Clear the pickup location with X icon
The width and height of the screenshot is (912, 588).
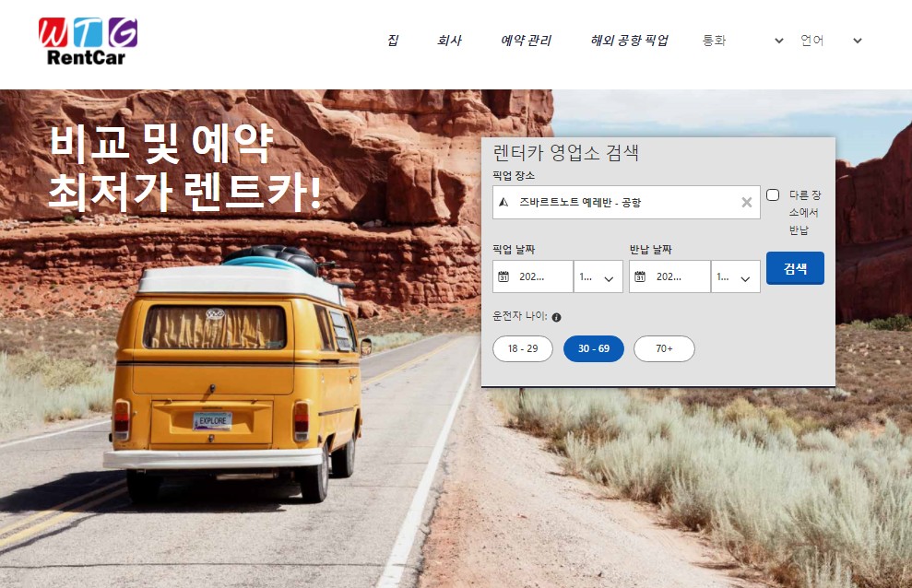point(746,202)
